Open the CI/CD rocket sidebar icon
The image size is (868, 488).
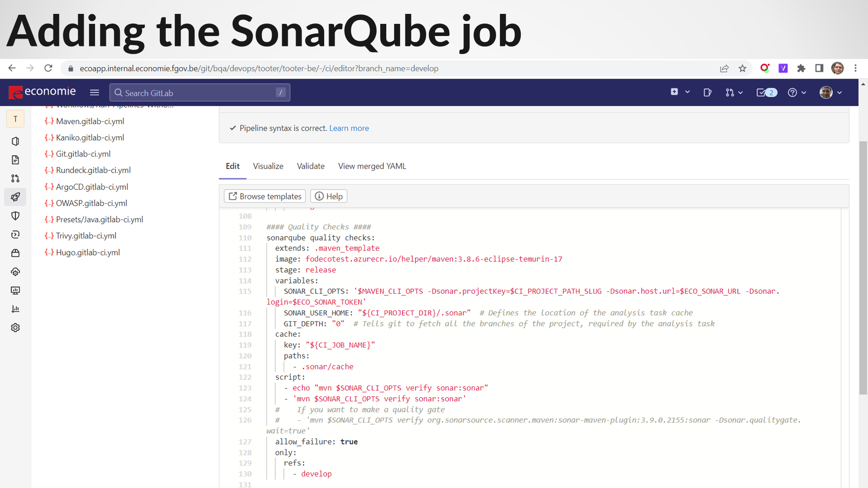[x=16, y=197]
